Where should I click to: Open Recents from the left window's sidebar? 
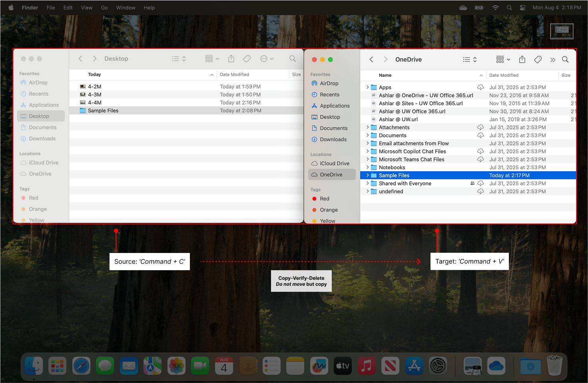[x=38, y=94]
